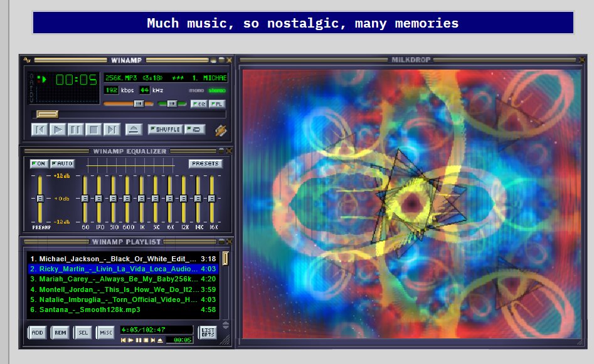Viewport: 594px width, 364px height.
Task: Click the Winamp lightning bolt About icon
Action: (221, 130)
